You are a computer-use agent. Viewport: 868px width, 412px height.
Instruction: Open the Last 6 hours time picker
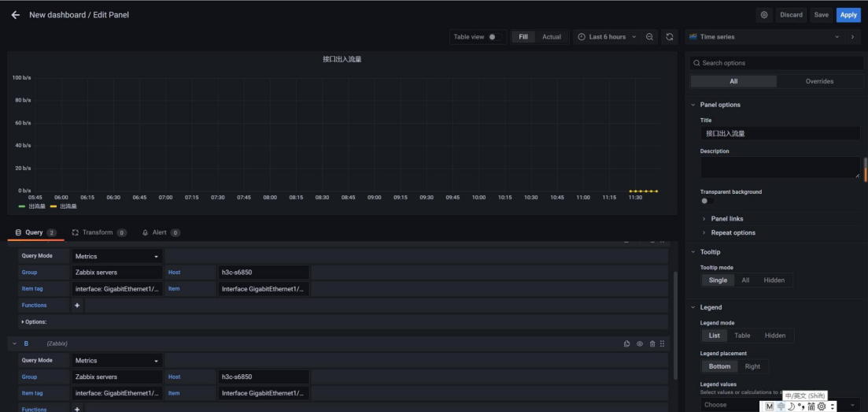[x=607, y=36]
